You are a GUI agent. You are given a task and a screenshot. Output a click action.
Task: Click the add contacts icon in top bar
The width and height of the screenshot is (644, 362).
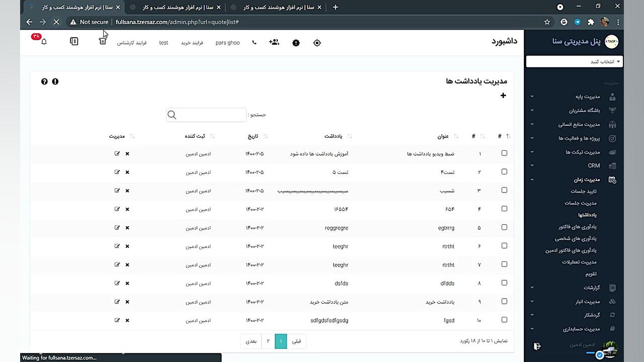pyautogui.click(x=274, y=43)
